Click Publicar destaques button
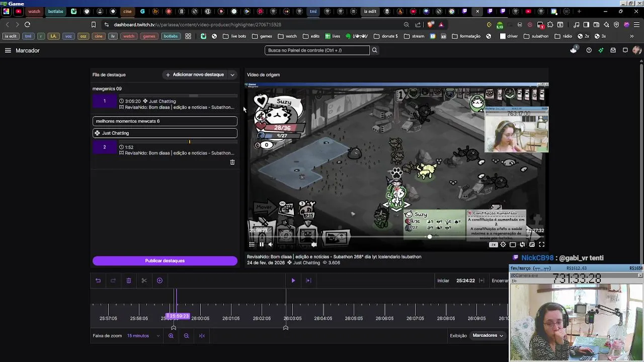The image size is (644, 362). (x=165, y=261)
